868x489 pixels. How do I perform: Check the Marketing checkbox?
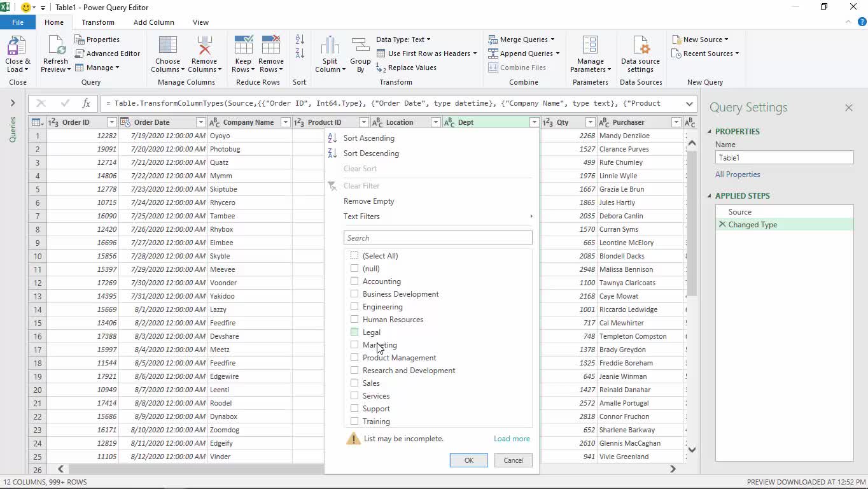click(x=354, y=345)
